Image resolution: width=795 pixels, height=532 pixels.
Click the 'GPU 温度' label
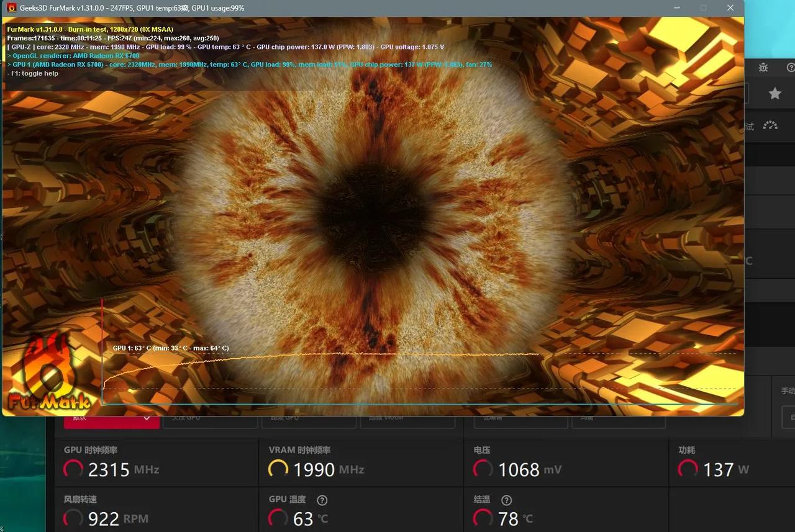pos(287,500)
